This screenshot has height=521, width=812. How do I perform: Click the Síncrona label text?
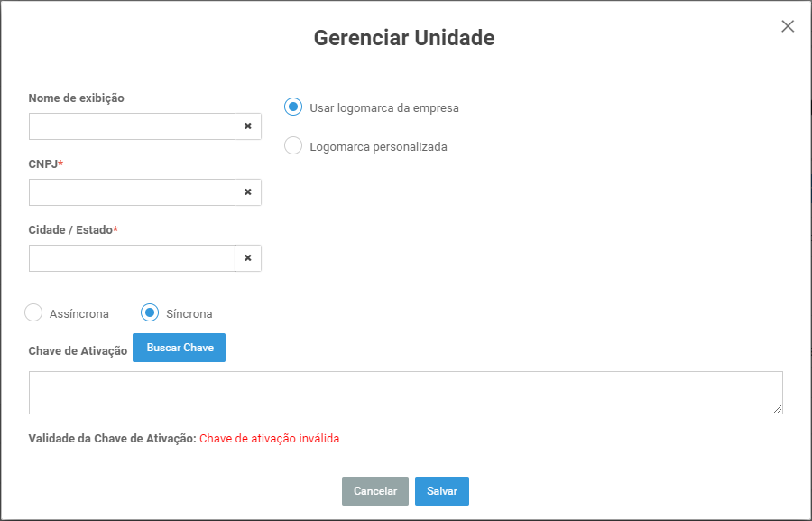[x=189, y=314]
